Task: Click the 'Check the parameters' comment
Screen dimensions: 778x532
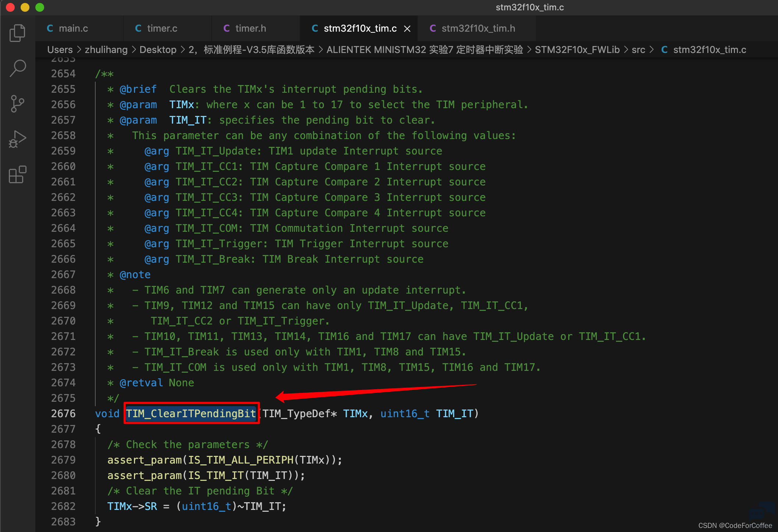Action: point(188,444)
